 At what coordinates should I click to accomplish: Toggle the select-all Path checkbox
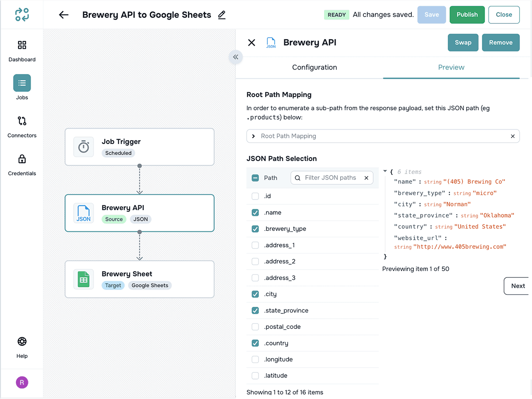[x=255, y=178]
